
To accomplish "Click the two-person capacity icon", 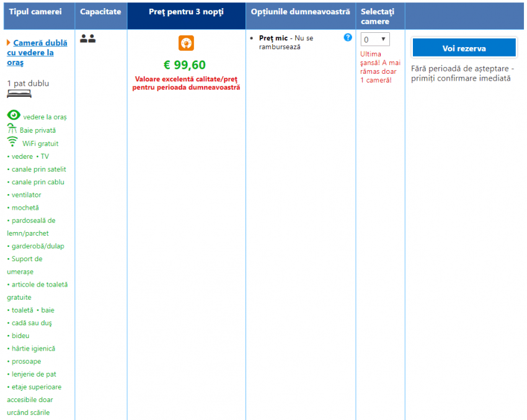I will click(88, 38).
